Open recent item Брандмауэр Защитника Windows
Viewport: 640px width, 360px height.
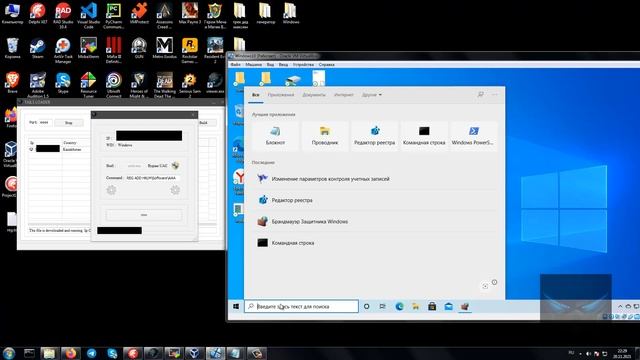coord(374,221)
